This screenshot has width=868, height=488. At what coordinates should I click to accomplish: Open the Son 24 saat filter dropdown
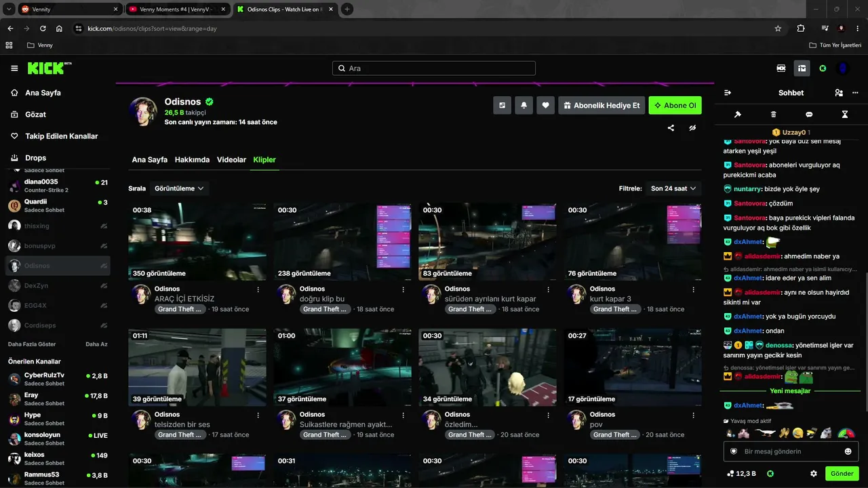click(673, 188)
